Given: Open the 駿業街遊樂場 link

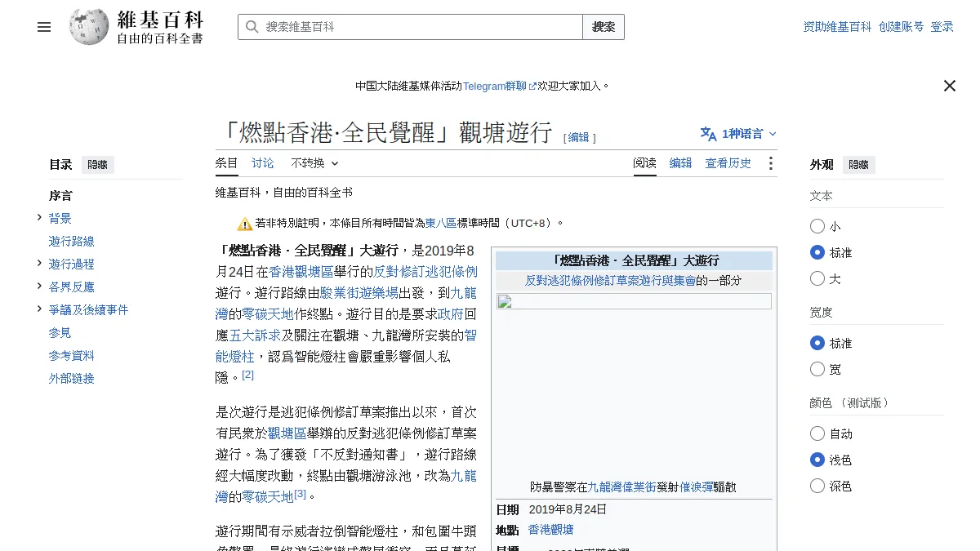Looking at the screenshot, I should 359,293.
